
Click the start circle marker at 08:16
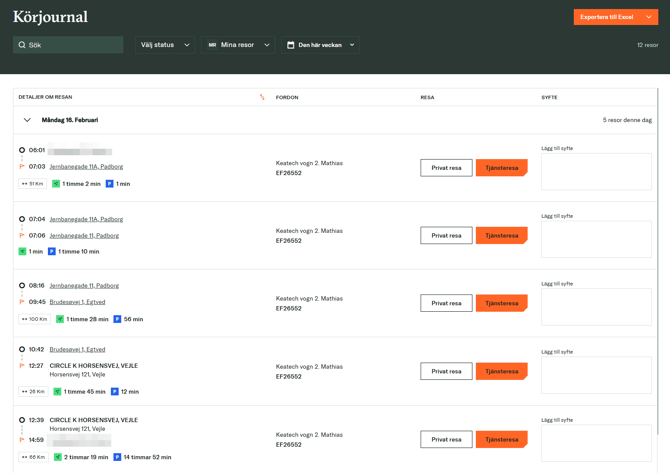22,286
